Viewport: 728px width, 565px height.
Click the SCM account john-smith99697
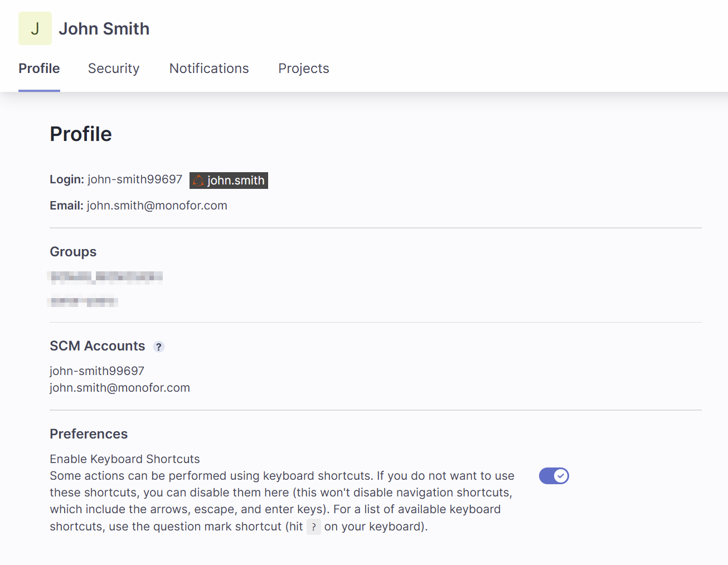tap(97, 371)
